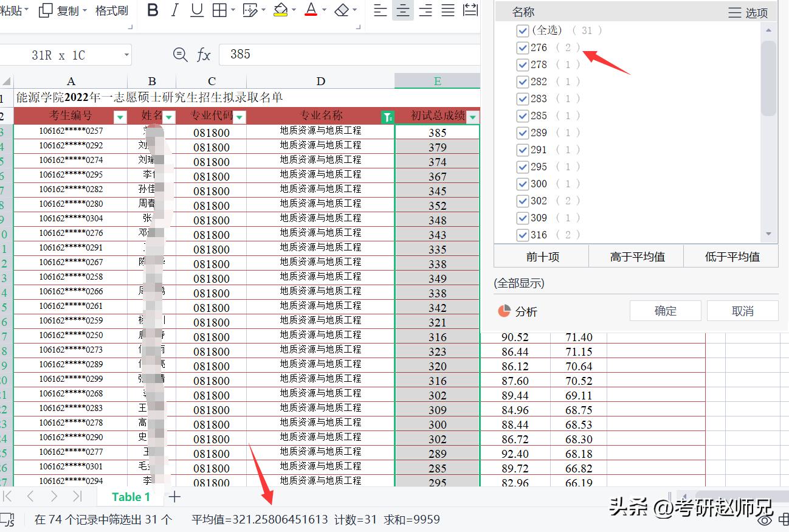Select the 高于平均值 filter button

(x=636, y=256)
